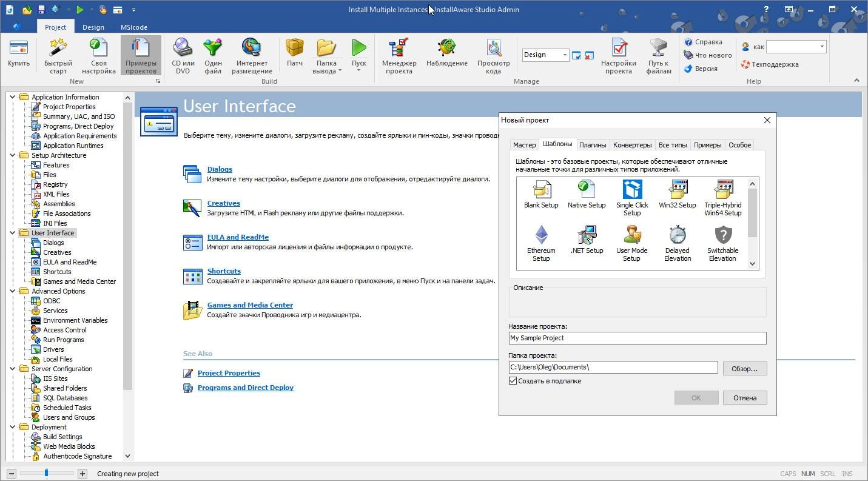Click the Название проекта input field
This screenshot has width=868, height=481.
pyautogui.click(x=638, y=338)
